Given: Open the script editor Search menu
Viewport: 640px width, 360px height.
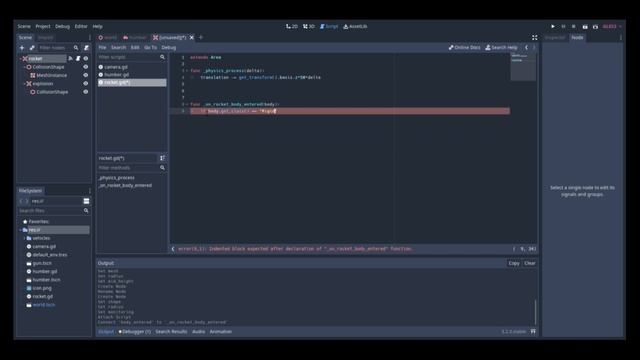Looking at the screenshot, I should 119,48.
